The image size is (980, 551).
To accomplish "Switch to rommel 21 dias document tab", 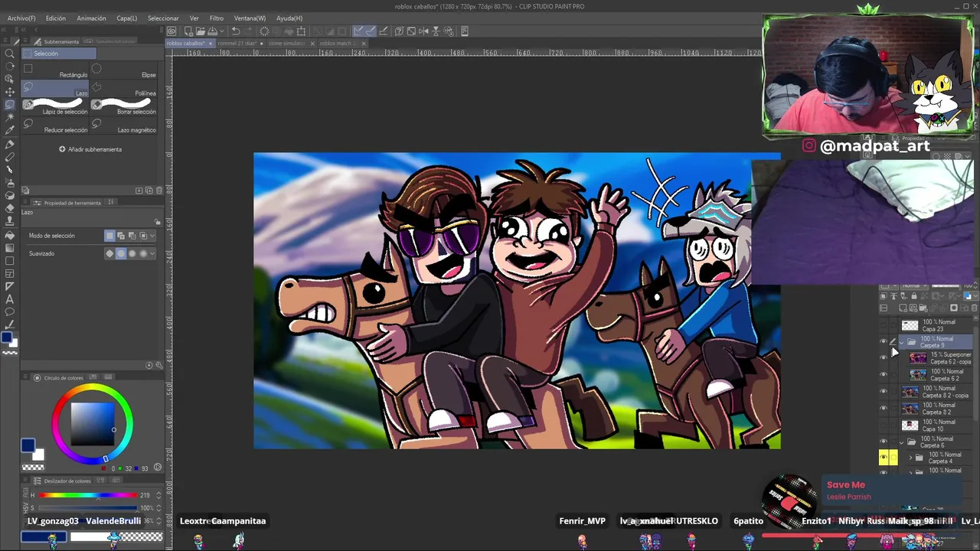I will tap(237, 44).
